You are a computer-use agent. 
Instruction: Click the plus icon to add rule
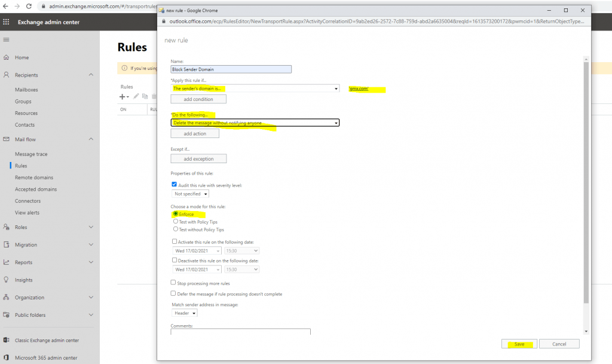pos(123,96)
